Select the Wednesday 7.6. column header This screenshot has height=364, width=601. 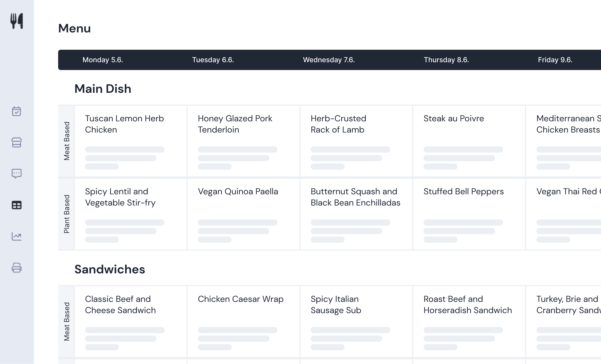coord(329,60)
